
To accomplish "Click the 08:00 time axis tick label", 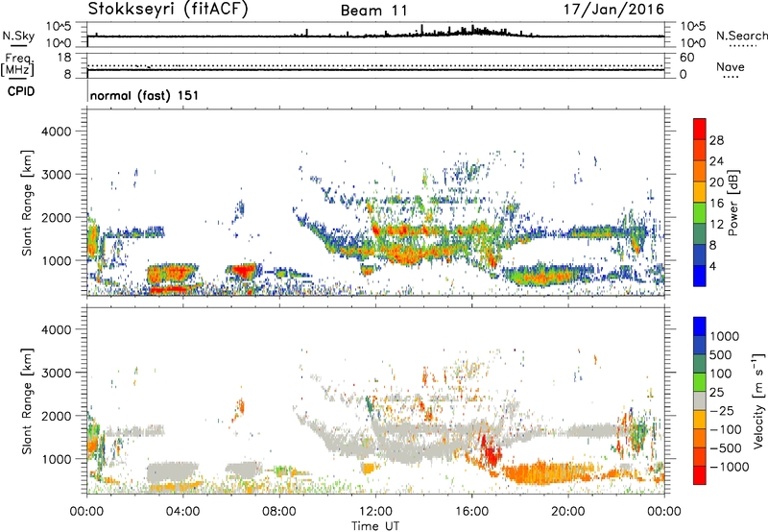I will click(279, 512).
